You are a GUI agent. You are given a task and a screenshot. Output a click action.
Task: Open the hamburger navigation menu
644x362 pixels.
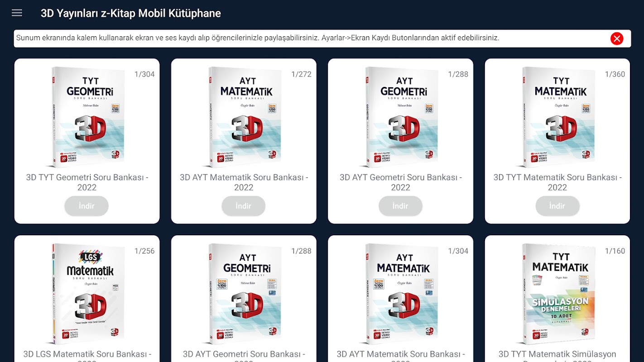(17, 13)
